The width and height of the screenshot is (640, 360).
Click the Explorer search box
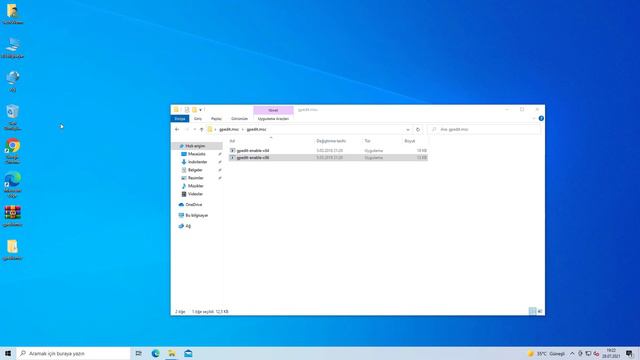click(x=484, y=129)
